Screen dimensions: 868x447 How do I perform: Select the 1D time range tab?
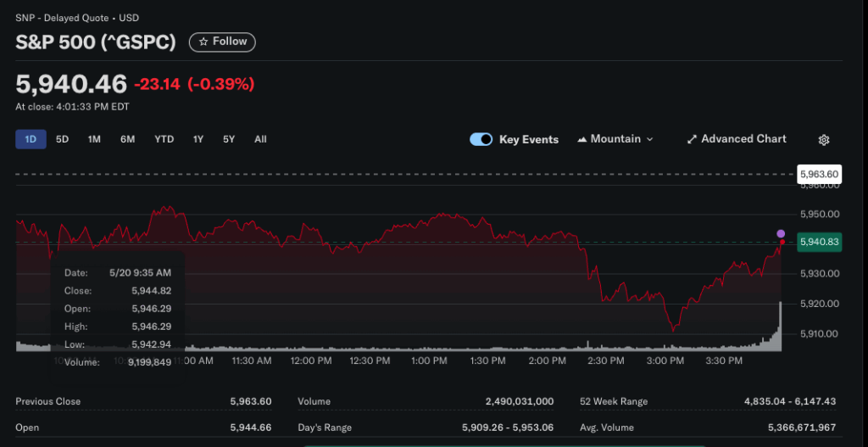click(31, 140)
